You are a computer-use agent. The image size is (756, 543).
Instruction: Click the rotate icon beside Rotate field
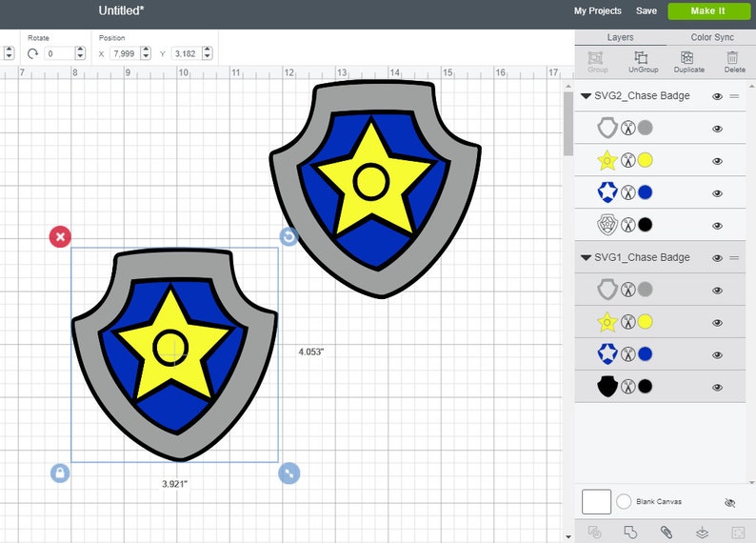[32, 53]
